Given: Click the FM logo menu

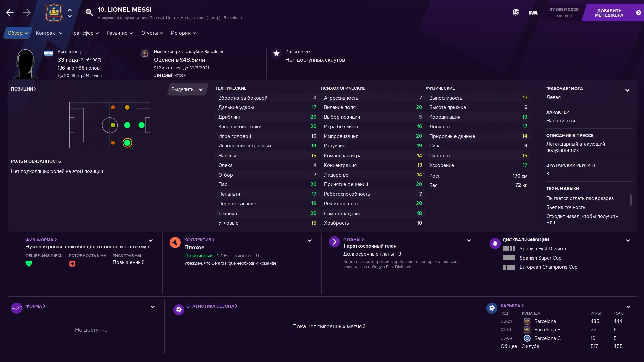Looking at the screenshot, I should pos(533,13).
